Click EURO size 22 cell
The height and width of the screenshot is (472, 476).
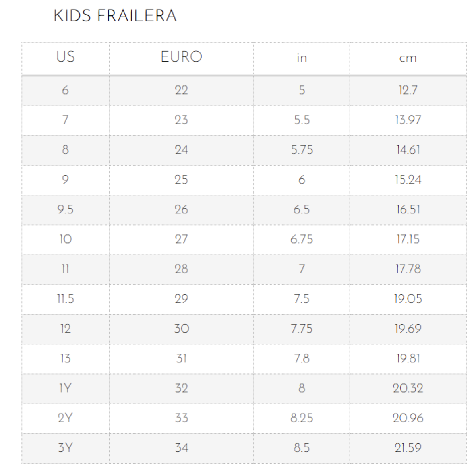182,90
